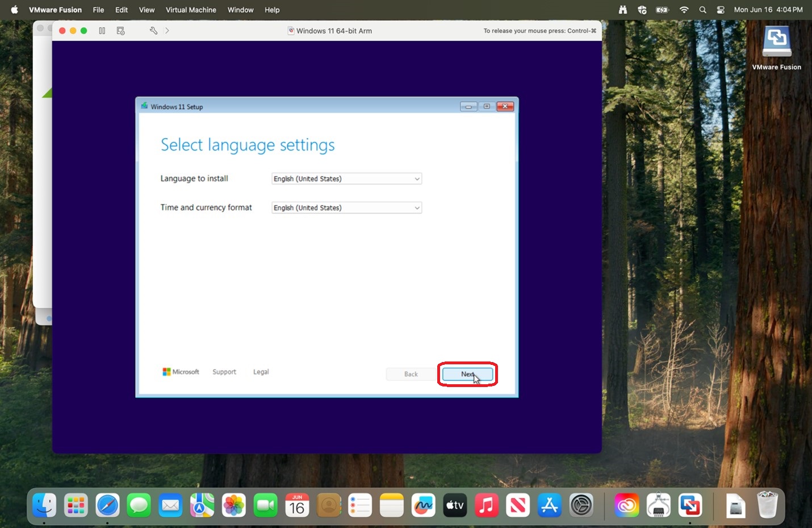Open the snapshot icon in VMware toolbar

(120, 31)
